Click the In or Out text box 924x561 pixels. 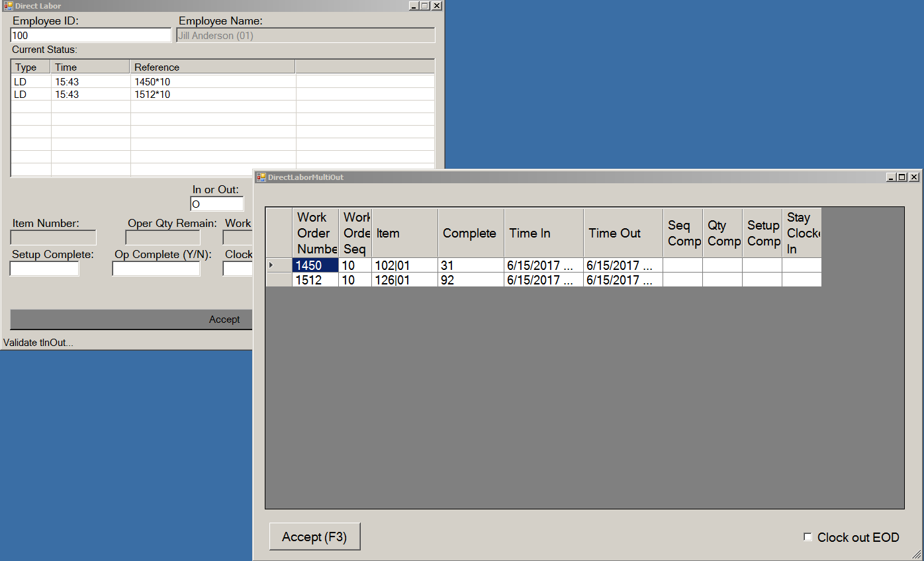click(216, 204)
